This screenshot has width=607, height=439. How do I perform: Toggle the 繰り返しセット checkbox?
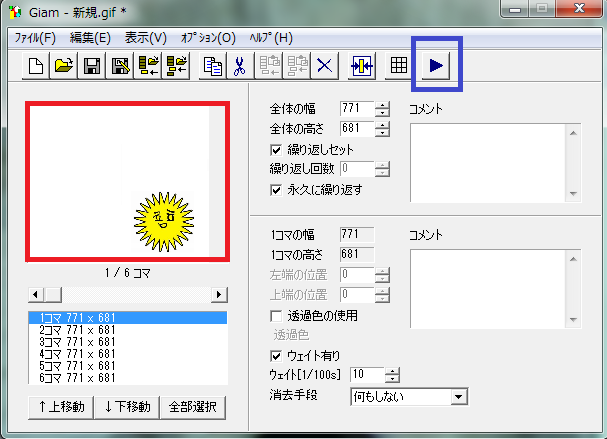click(x=276, y=150)
